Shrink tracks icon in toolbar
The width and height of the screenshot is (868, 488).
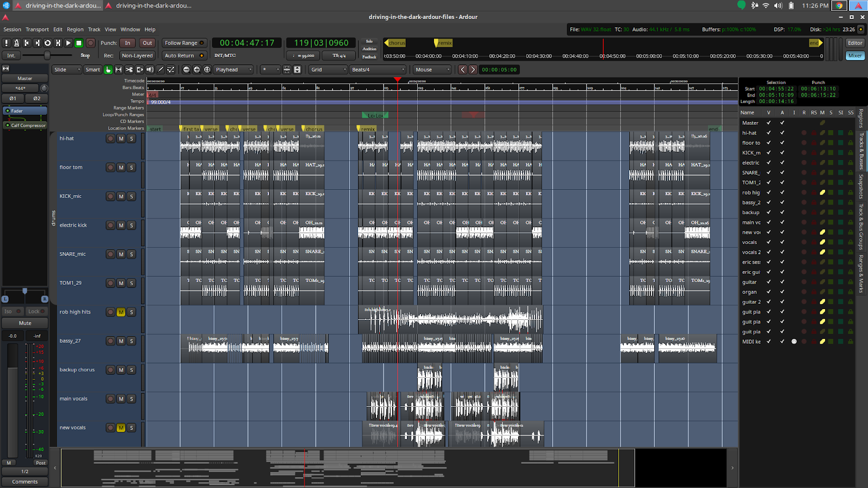click(x=287, y=69)
